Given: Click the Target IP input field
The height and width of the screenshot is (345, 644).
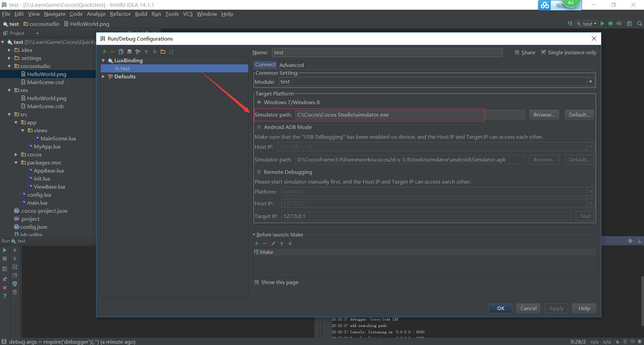Looking at the screenshot, I should (x=426, y=216).
